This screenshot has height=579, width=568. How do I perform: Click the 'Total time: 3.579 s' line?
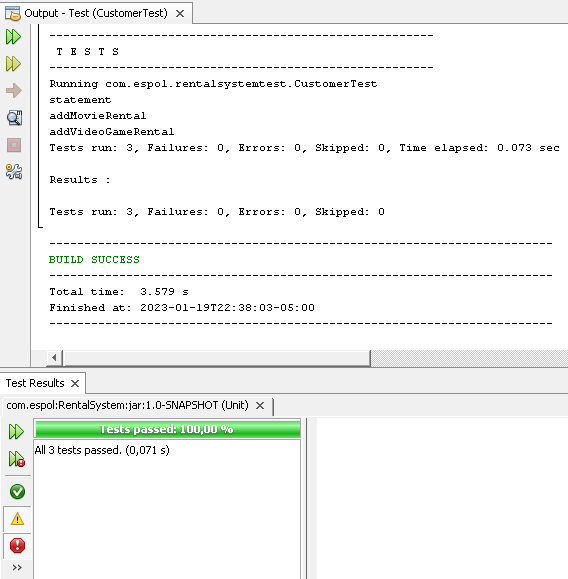click(x=119, y=292)
